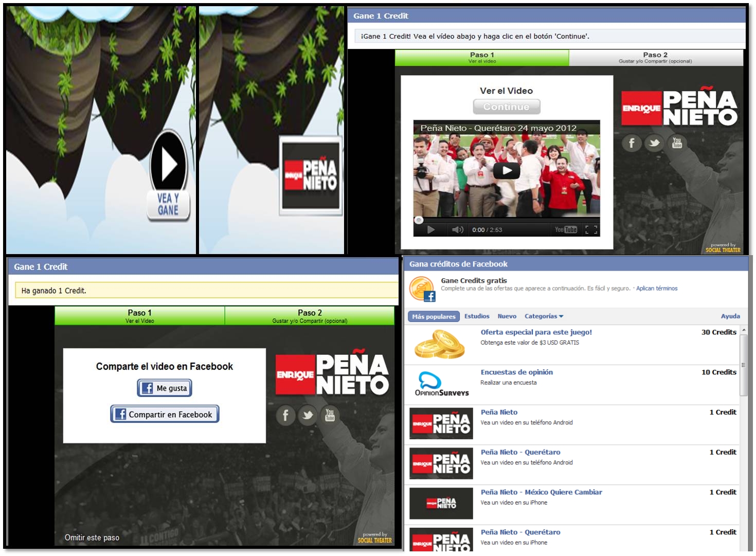
Task: Click the Ayuda link
Action: tap(730, 316)
